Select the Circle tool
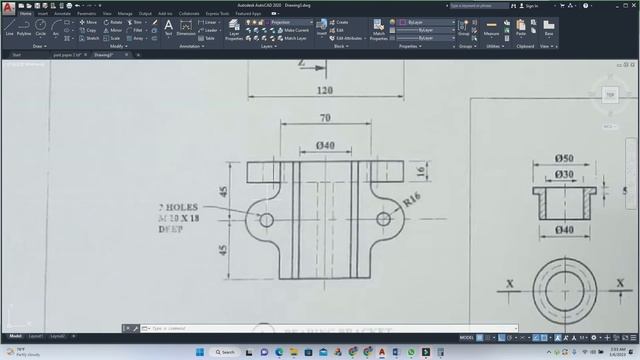This screenshot has width=640, height=360. click(40, 27)
